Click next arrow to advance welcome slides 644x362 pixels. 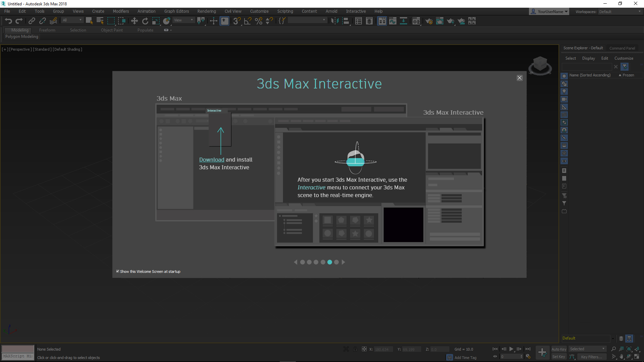(x=343, y=262)
